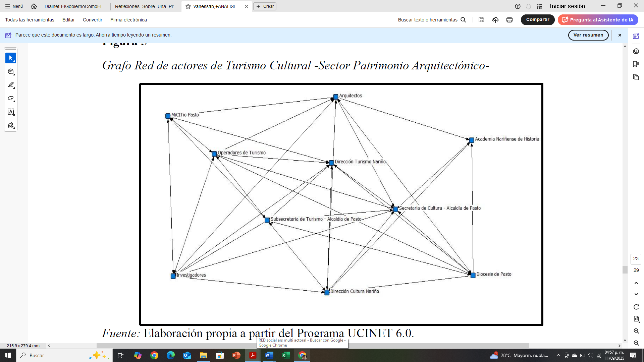Click the Compartir button

[537, 20]
